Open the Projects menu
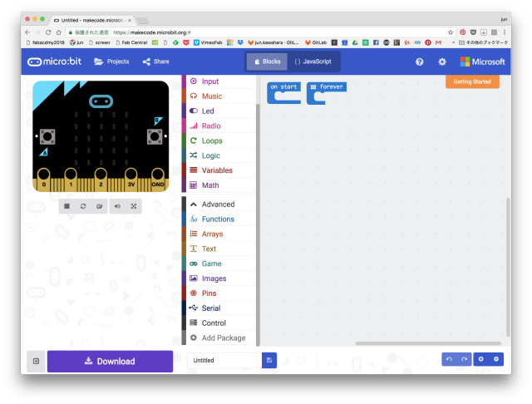The width and height of the screenshot is (532, 404). click(x=111, y=62)
